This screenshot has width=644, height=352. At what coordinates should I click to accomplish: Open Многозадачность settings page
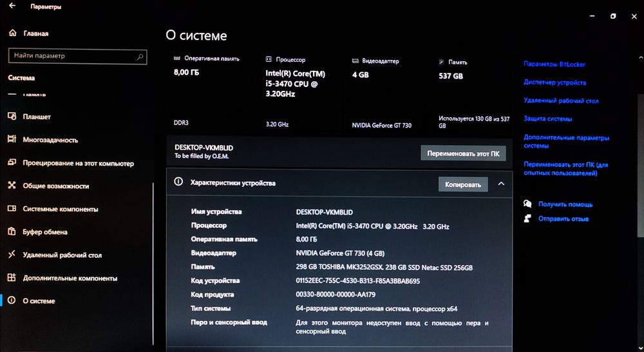tap(50, 140)
